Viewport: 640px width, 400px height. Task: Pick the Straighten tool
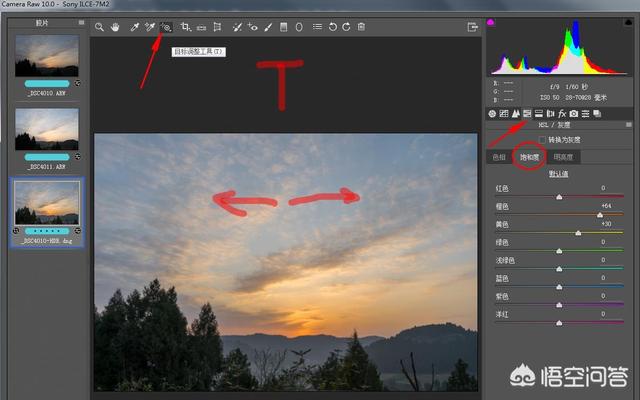(201, 28)
